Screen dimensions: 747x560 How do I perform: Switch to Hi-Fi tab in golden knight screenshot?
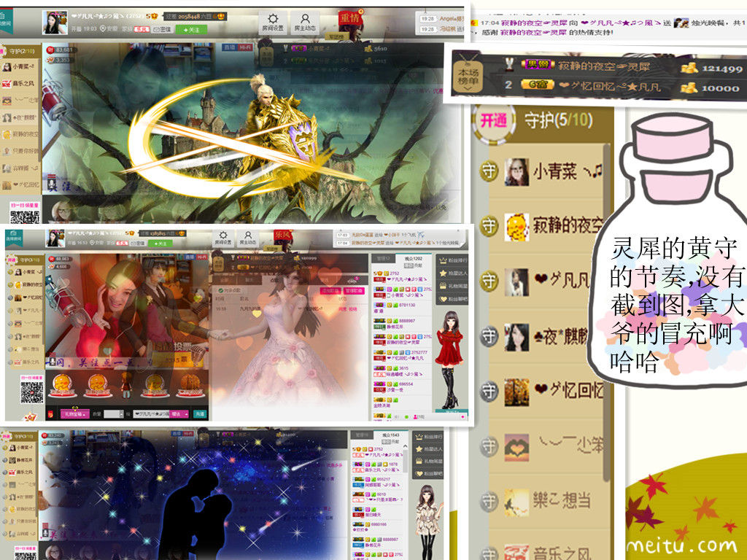pos(245,47)
